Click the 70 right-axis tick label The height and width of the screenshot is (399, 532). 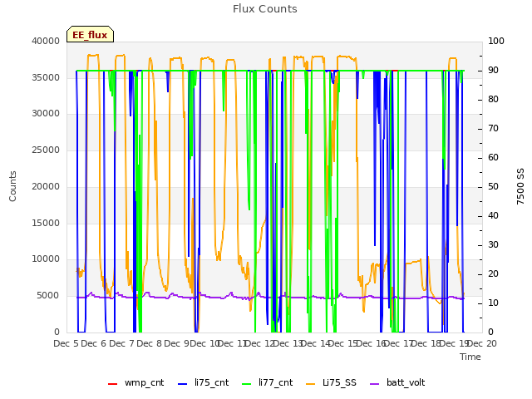(x=493, y=128)
